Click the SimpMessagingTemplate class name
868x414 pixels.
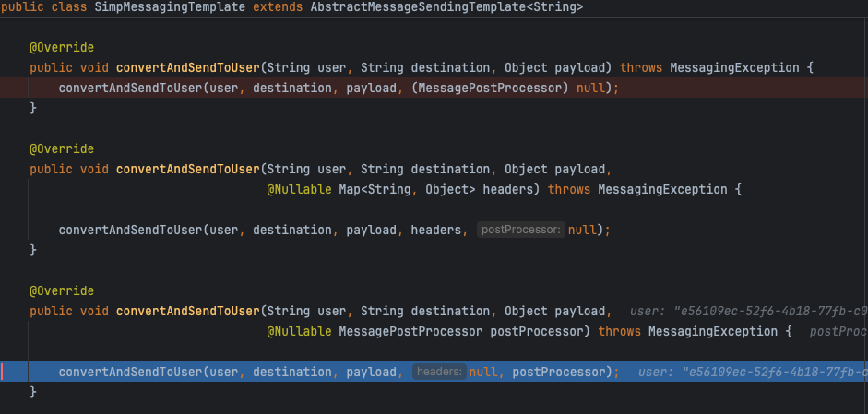point(170,7)
